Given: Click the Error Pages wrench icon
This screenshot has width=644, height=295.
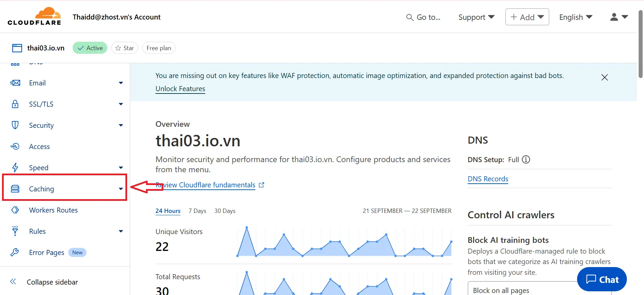Looking at the screenshot, I should (15, 252).
